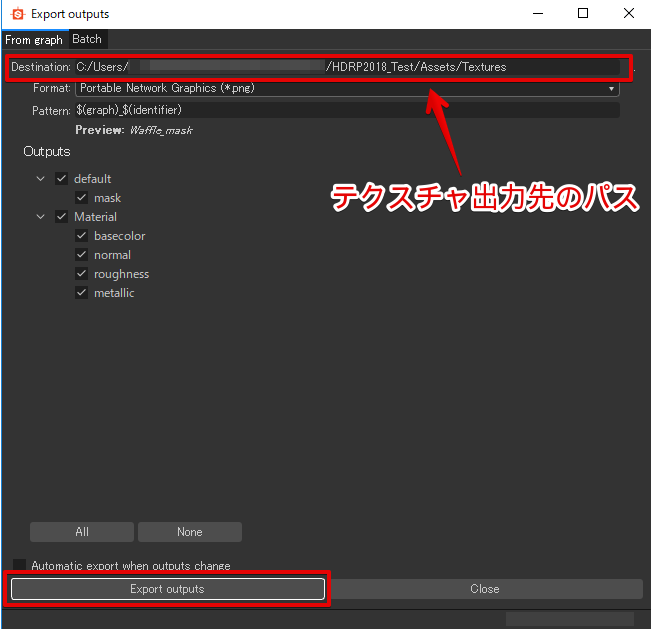Click the Destination path field
Viewport: 651px width, 629px height.
347,67
